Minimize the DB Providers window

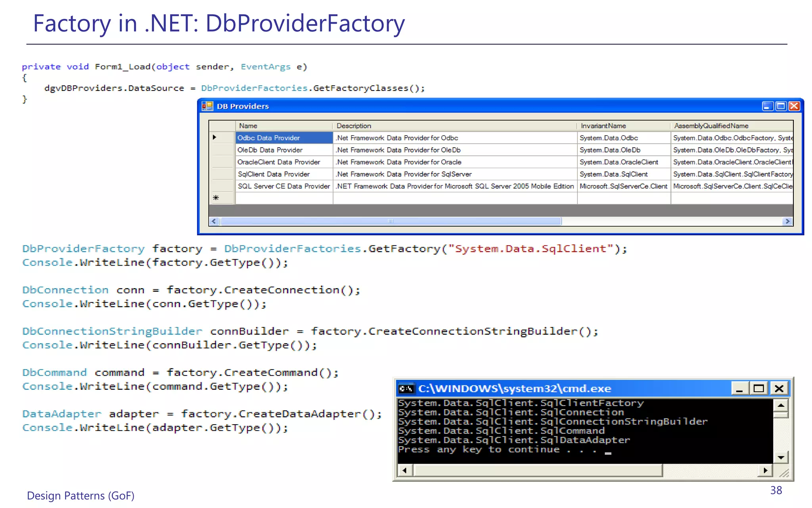click(768, 106)
